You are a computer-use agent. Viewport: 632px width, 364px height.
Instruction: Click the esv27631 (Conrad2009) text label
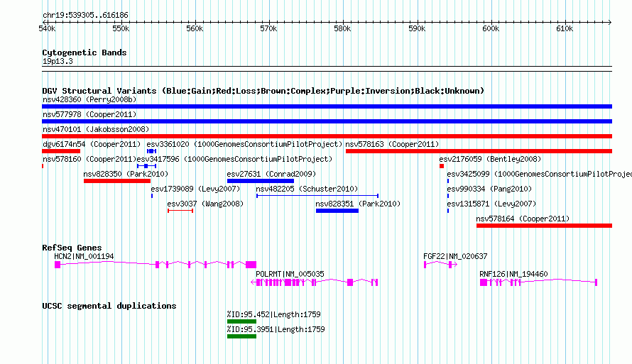coord(271,174)
